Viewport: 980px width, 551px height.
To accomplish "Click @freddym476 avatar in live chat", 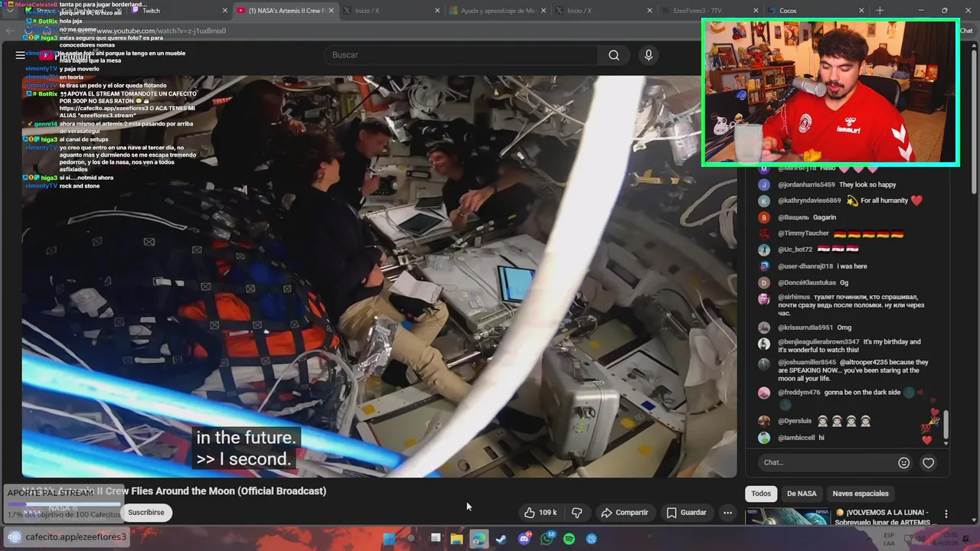I will (764, 393).
